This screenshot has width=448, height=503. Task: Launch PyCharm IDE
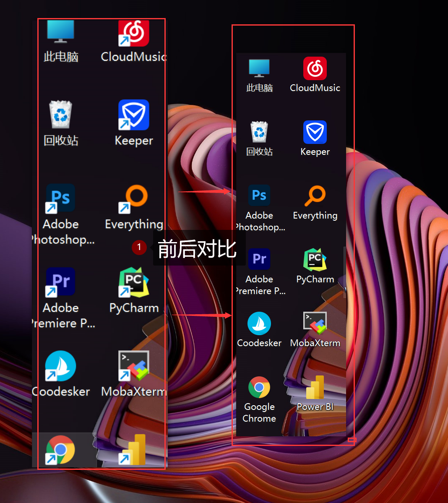[x=133, y=282]
